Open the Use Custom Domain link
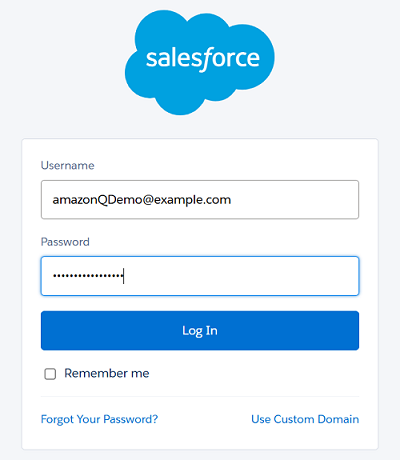This screenshot has height=460, width=400. pos(305,419)
